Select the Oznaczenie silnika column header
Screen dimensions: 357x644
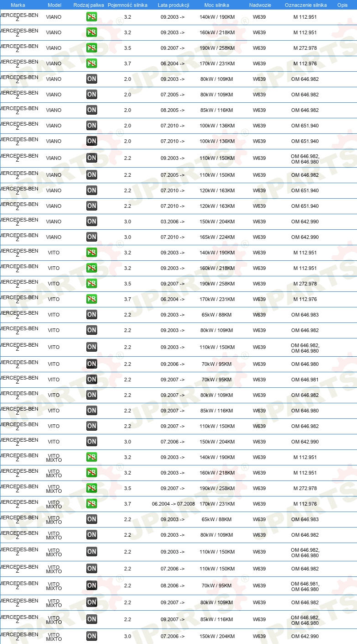pyautogui.click(x=305, y=5)
